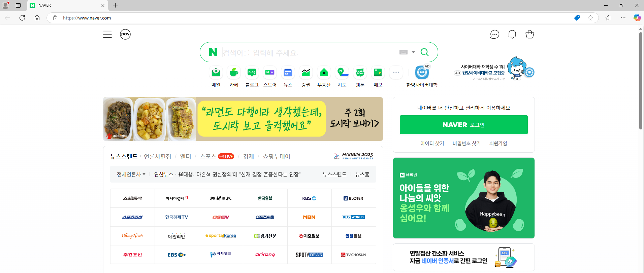Expand more services with the three-dot icon
The width and height of the screenshot is (644, 273).
click(396, 72)
